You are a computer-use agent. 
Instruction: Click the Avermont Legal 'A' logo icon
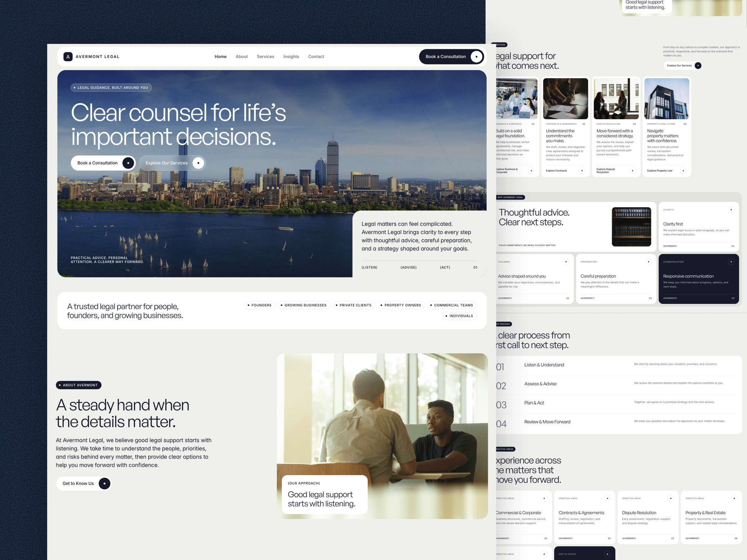[68, 57]
